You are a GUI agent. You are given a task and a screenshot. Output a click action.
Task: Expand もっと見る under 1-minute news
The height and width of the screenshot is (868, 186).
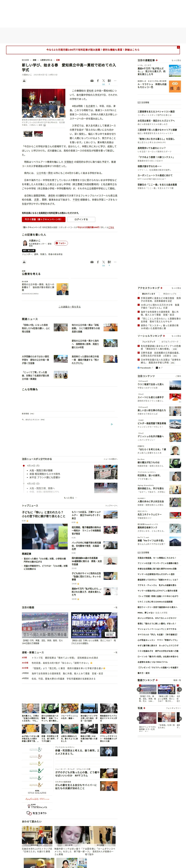[x=70, y=498]
